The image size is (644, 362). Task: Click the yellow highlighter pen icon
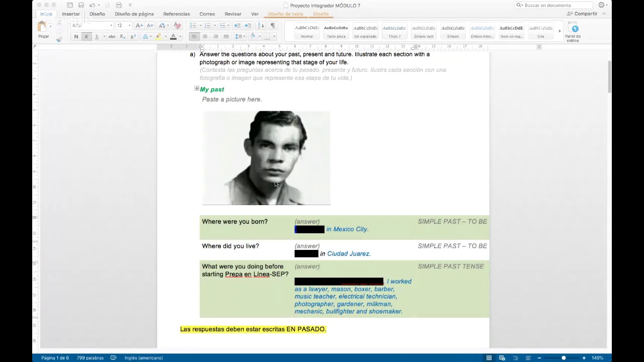[158, 37]
